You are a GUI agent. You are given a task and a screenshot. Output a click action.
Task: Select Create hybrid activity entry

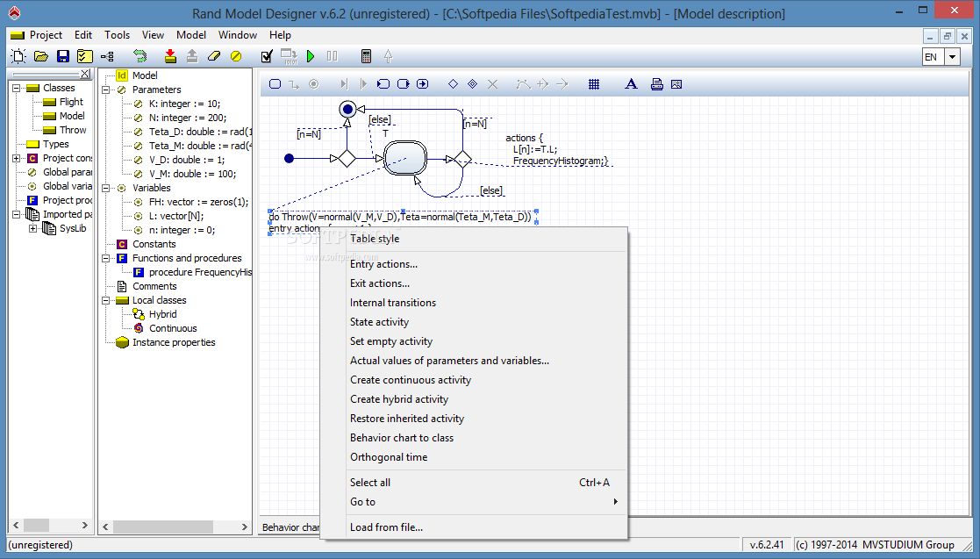474,399
